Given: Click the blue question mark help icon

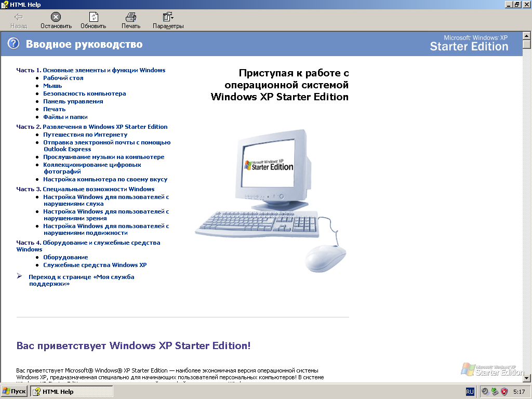Looking at the screenshot, I should (x=14, y=44).
